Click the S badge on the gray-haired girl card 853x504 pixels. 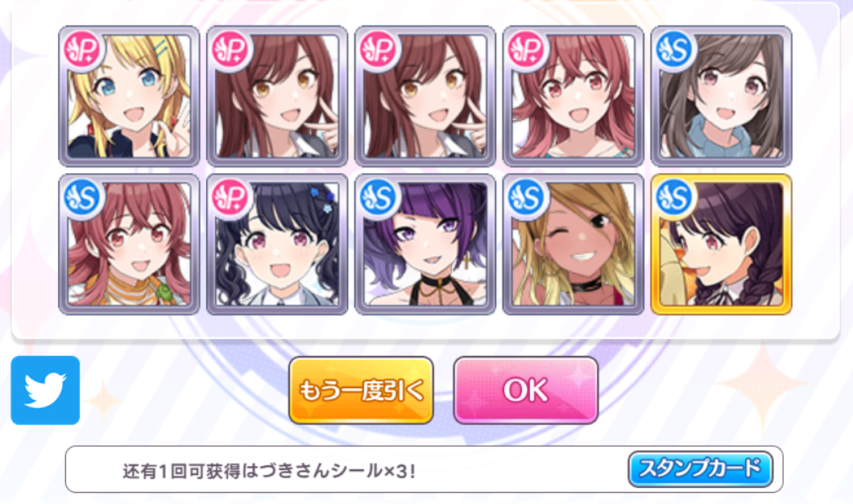675,50
